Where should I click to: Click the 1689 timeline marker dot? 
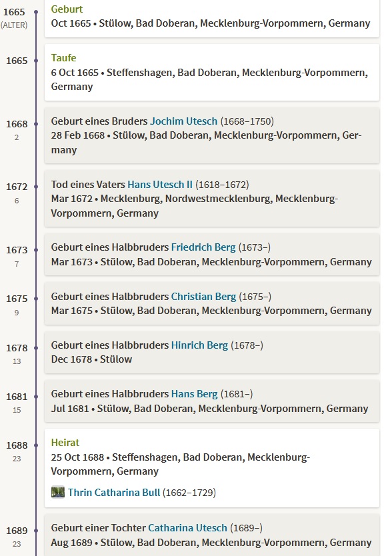(x=36, y=531)
